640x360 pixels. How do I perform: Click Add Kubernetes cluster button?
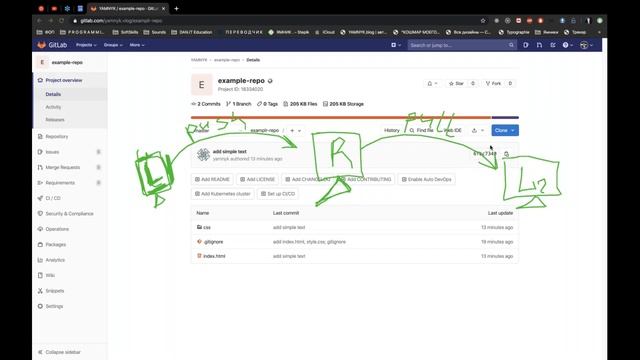[x=222, y=194]
